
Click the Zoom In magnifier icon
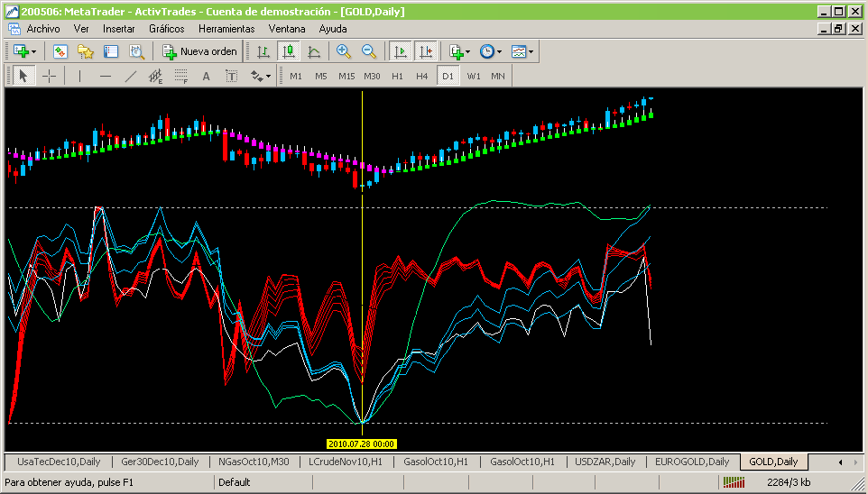coord(343,51)
